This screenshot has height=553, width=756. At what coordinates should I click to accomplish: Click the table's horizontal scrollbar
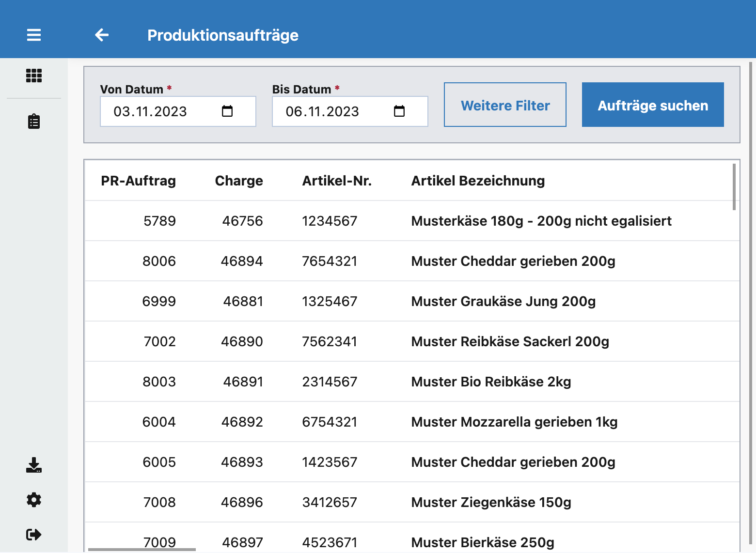(x=142, y=550)
